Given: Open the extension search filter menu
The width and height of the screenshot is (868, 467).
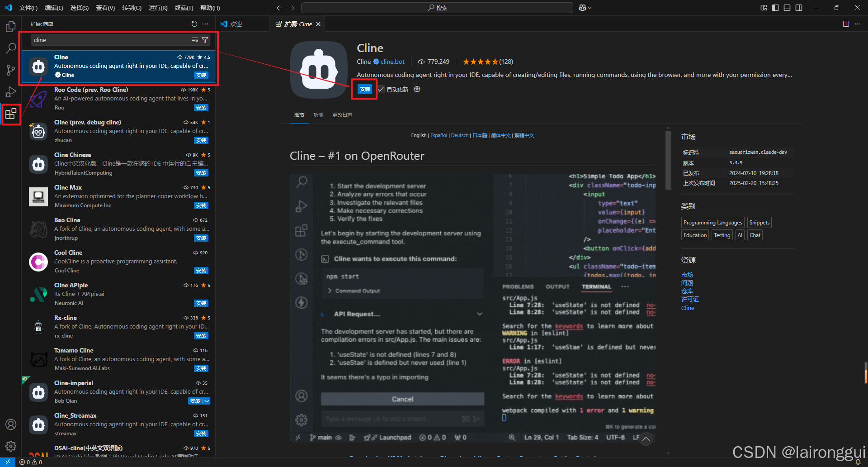Looking at the screenshot, I should coord(205,40).
